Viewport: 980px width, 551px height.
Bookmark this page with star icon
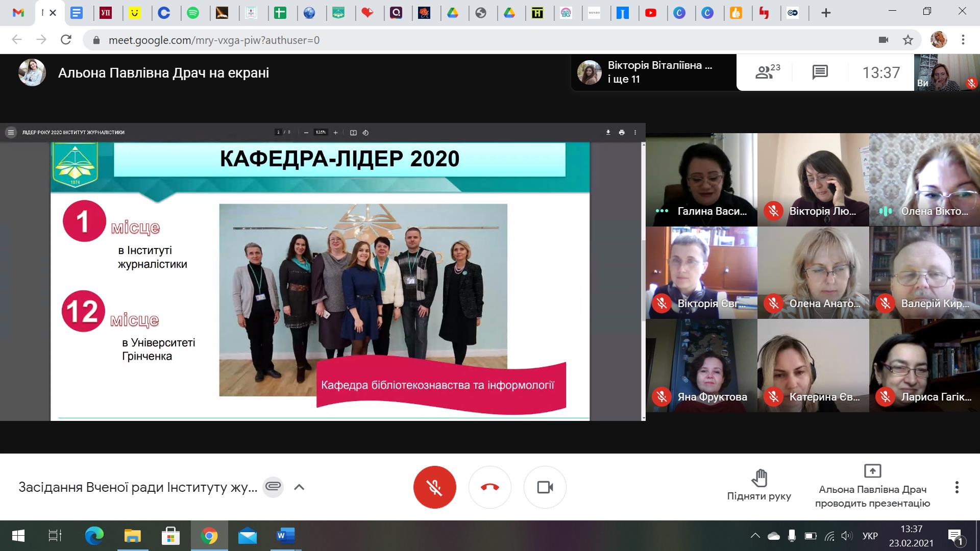[908, 40]
